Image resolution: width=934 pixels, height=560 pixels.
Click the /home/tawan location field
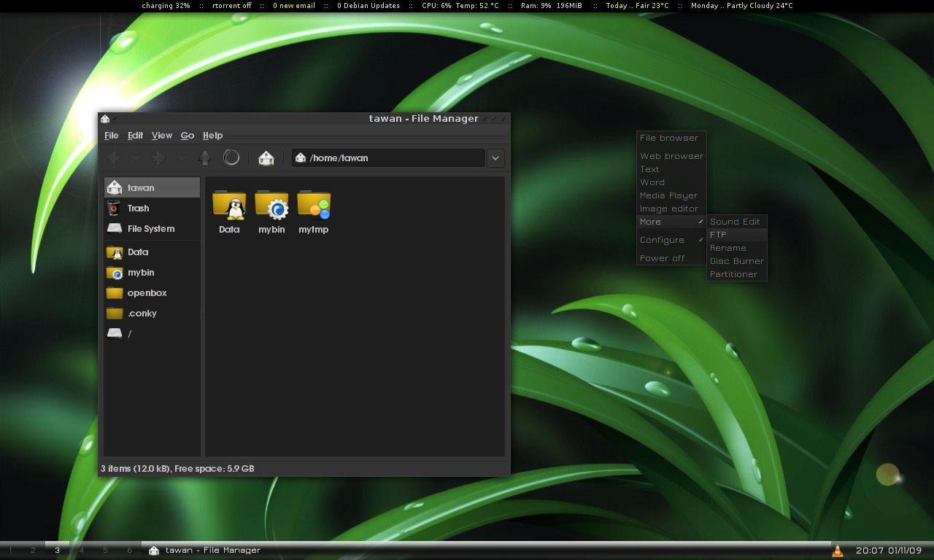click(x=388, y=157)
